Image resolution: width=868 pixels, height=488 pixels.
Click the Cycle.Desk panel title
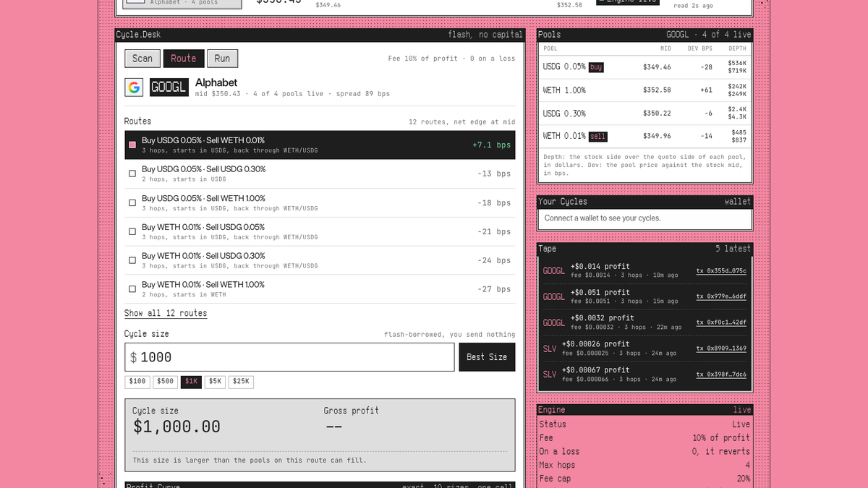tap(137, 35)
